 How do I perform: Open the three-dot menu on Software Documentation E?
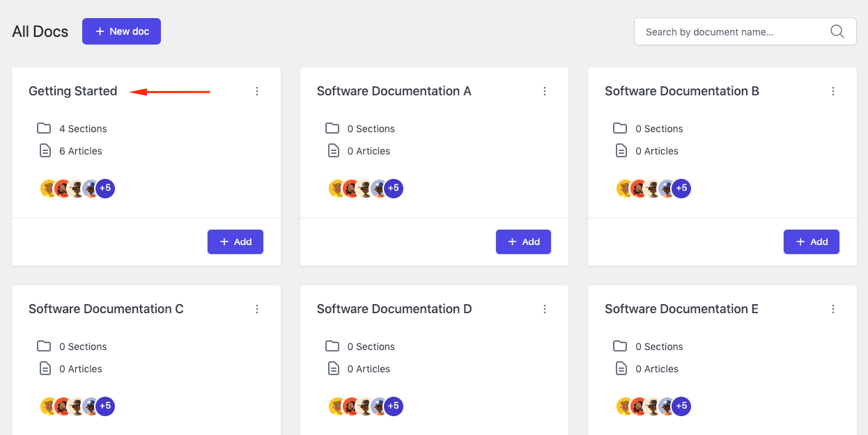833,309
